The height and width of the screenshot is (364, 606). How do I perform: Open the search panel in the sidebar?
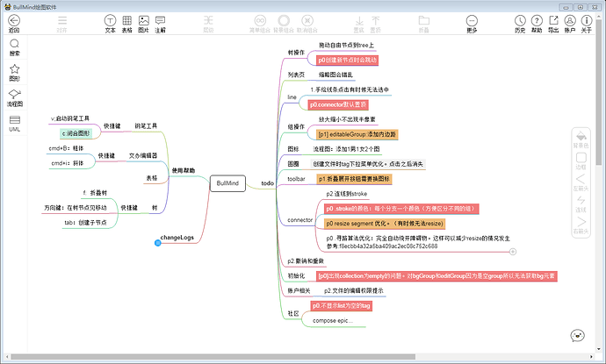click(14, 43)
